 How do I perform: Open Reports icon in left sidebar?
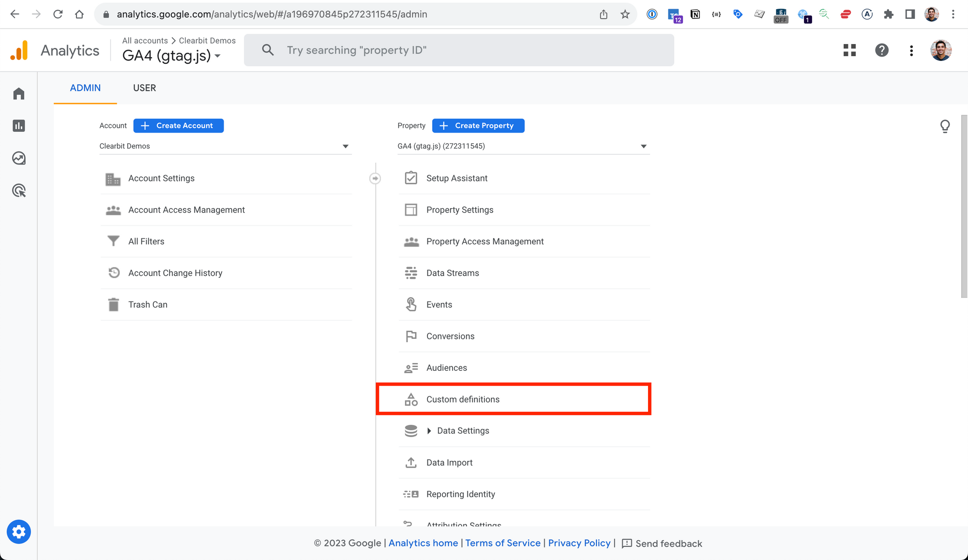[x=19, y=126]
